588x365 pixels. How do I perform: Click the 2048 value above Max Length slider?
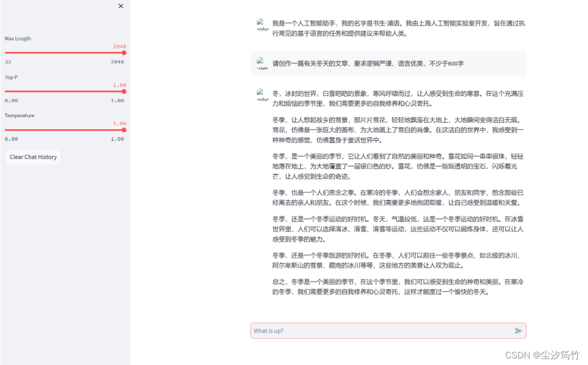pyautogui.click(x=119, y=46)
